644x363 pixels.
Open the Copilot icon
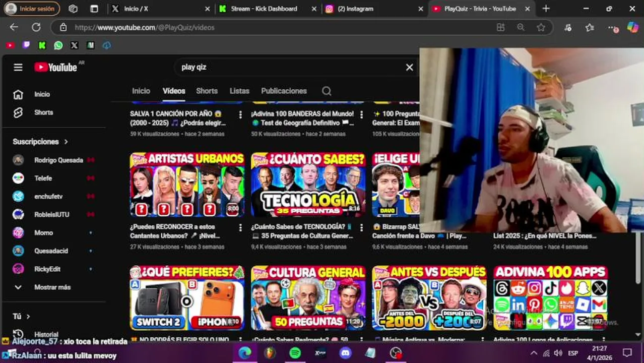point(632,27)
